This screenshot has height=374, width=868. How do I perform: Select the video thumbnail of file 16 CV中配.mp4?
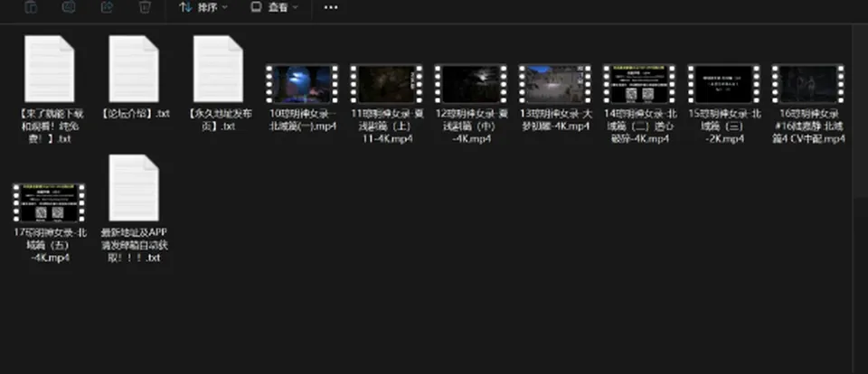(808, 83)
